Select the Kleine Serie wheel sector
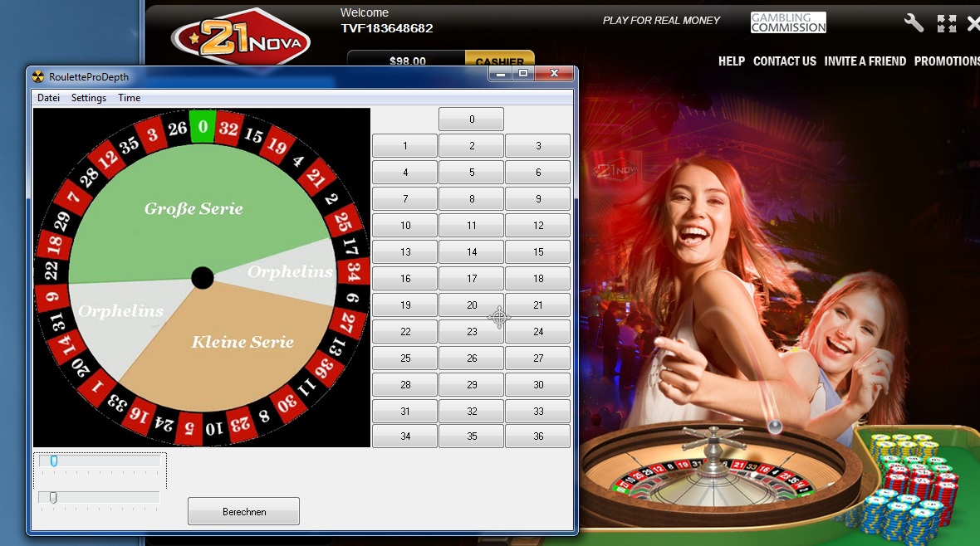Image resolution: width=980 pixels, height=546 pixels. 243,342
